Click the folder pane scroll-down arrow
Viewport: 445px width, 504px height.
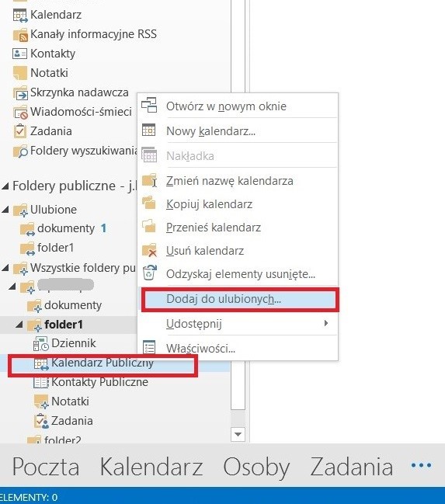(238, 434)
